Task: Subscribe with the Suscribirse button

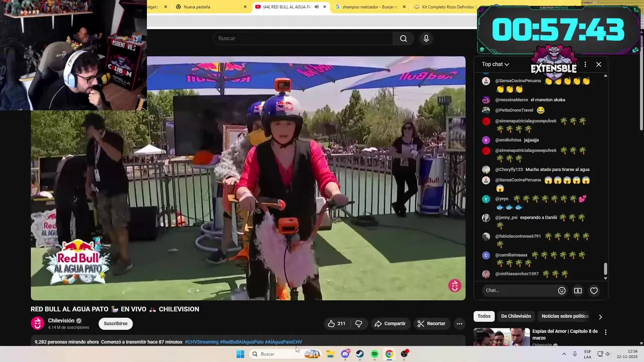Action: coord(116,324)
